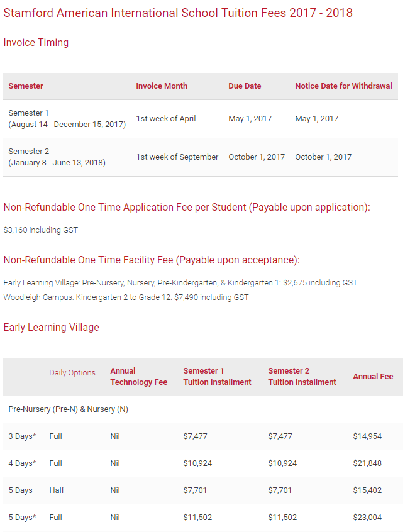The width and height of the screenshot is (410, 532).
Task: Click the Semester column header
Action: [x=26, y=86]
